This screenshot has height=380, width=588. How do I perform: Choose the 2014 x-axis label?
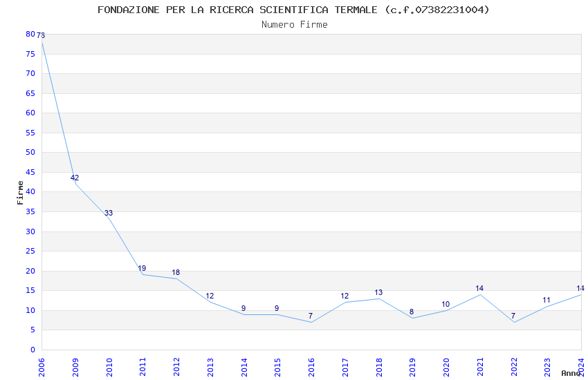(244, 367)
